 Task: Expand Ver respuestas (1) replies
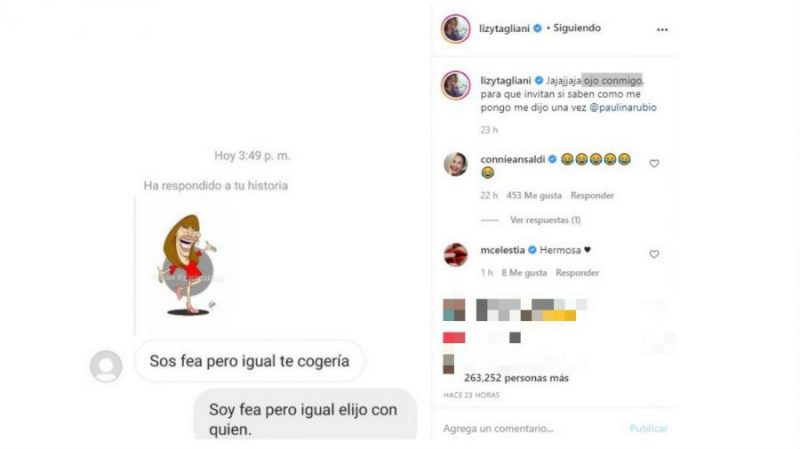tap(545, 220)
